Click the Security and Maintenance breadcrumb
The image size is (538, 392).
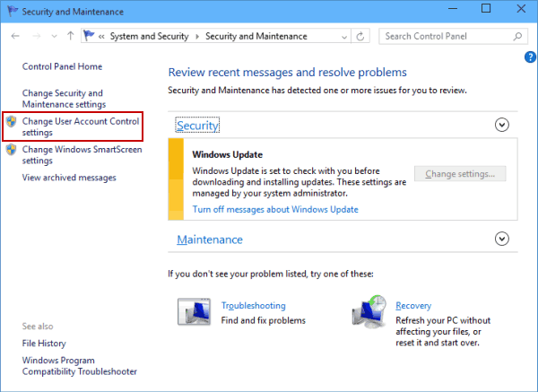(256, 36)
